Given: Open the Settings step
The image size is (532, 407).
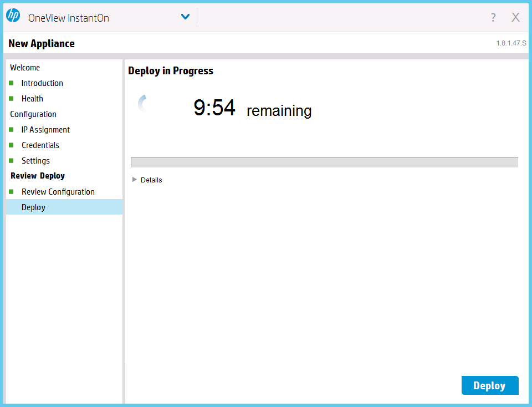Looking at the screenshot, I should click(35, 161).
